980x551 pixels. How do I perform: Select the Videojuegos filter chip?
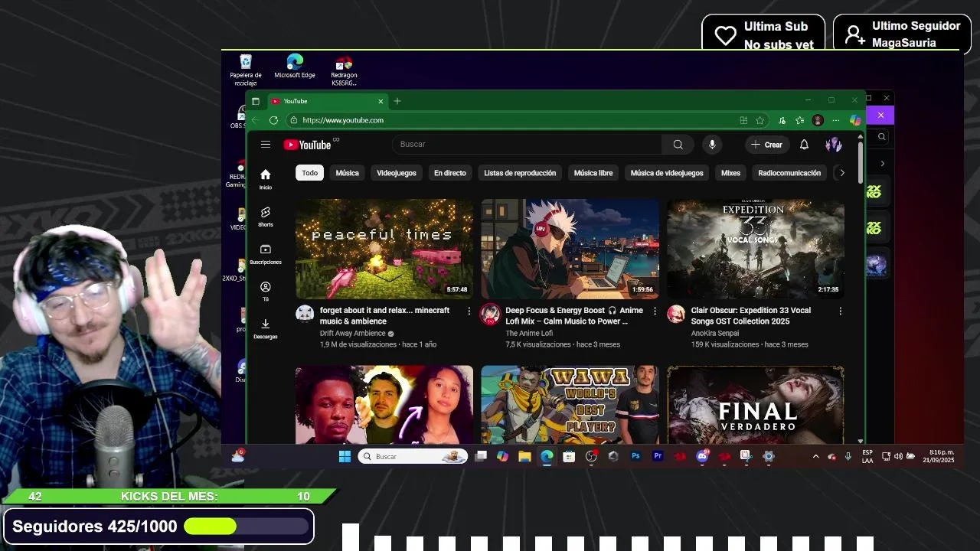[x=397, y=173]
